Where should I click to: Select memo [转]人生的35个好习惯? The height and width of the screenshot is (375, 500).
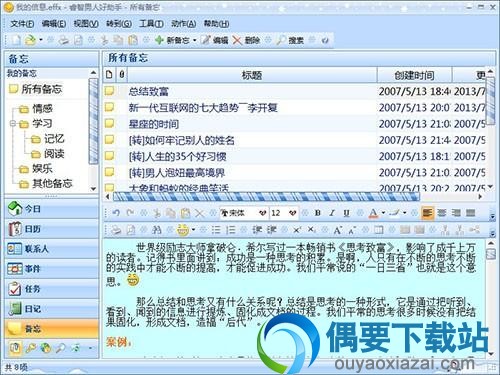pos(178,157)
